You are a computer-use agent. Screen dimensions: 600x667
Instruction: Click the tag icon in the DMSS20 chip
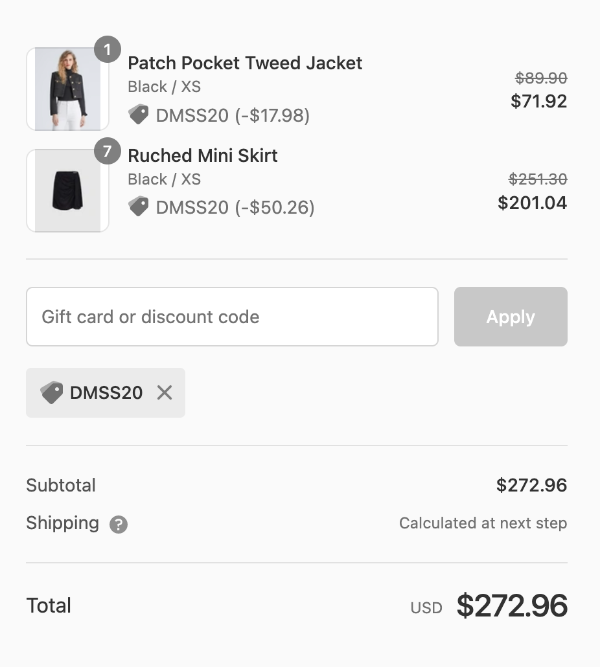point(52,393)
